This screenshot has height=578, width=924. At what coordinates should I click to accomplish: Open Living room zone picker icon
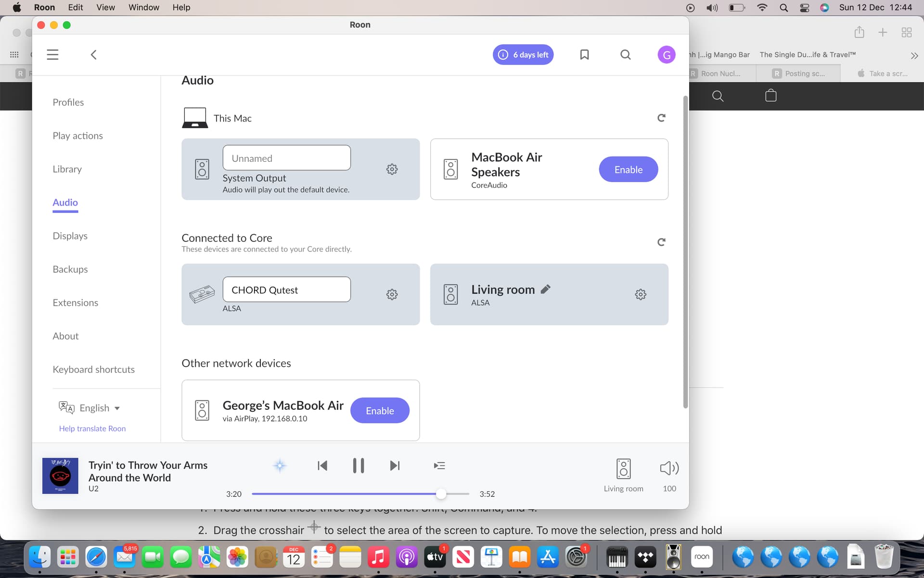pos(623,468)
